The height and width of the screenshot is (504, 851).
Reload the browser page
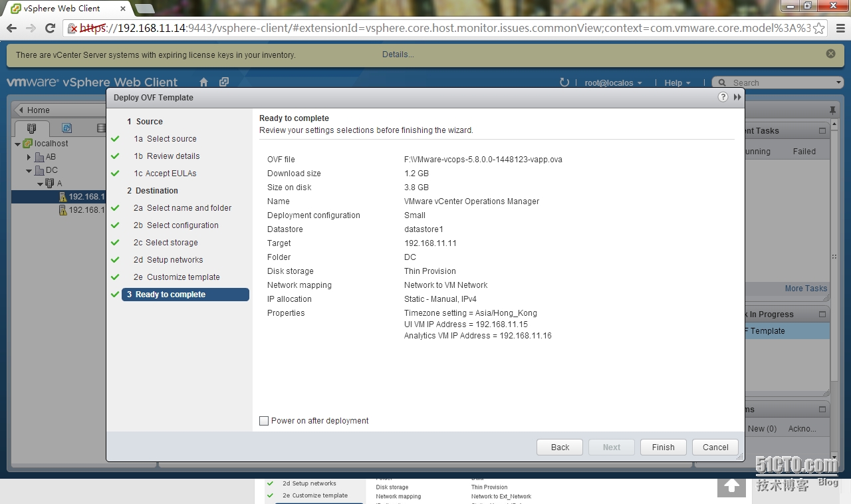(50, 28)
